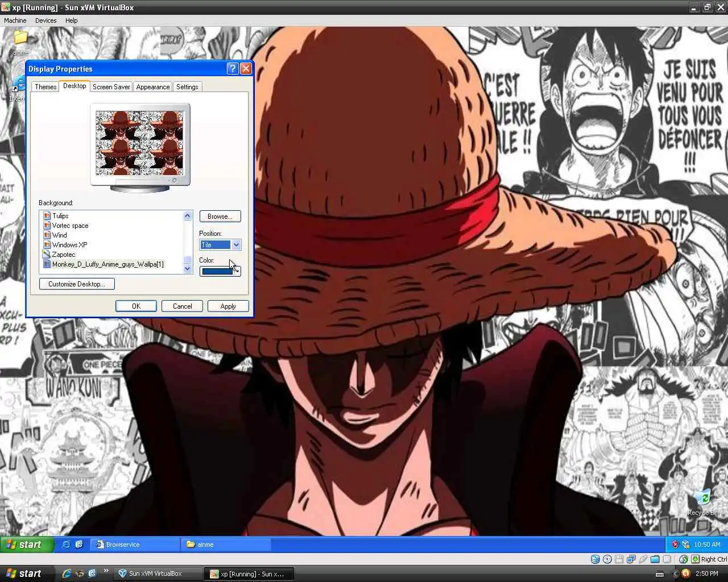The height and width of the screenshot is (582, 728).
Task: Click the VirtualBox hard disk status icon
Action: pyautogui.click(x=595, y=559)
